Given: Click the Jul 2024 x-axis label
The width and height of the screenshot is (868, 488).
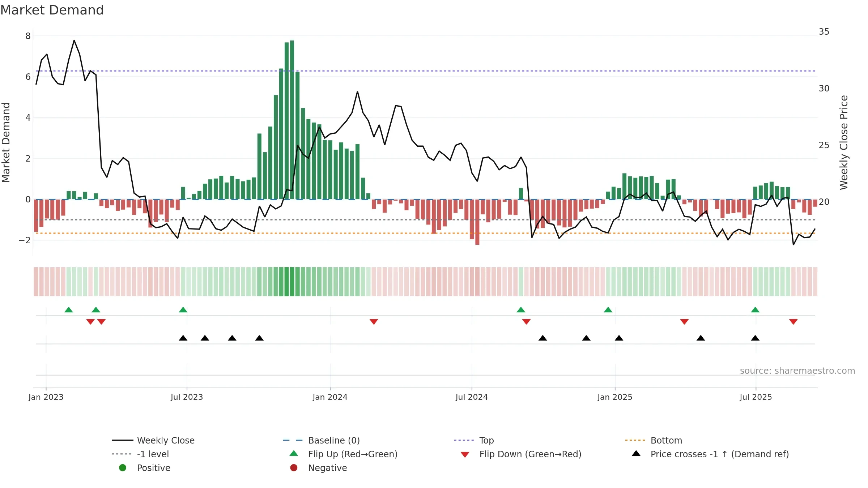Looking at the screenshot, I should tap(472, 397).
